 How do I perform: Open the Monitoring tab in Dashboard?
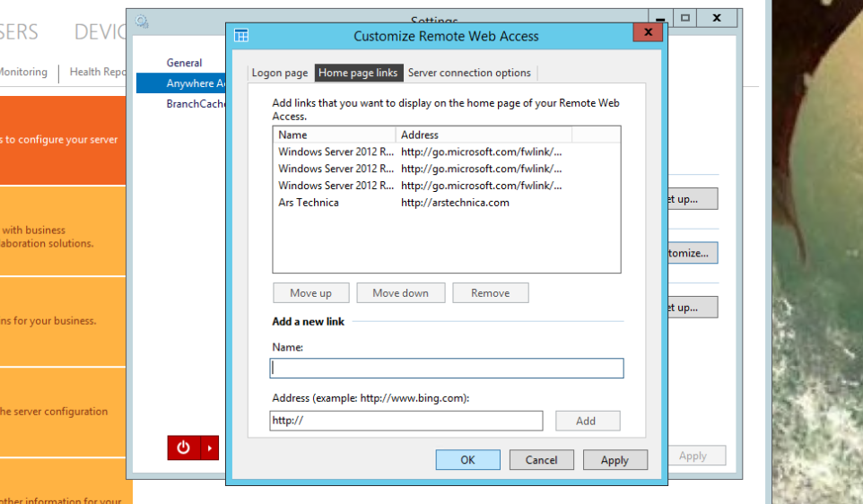[x=23, y=72]
